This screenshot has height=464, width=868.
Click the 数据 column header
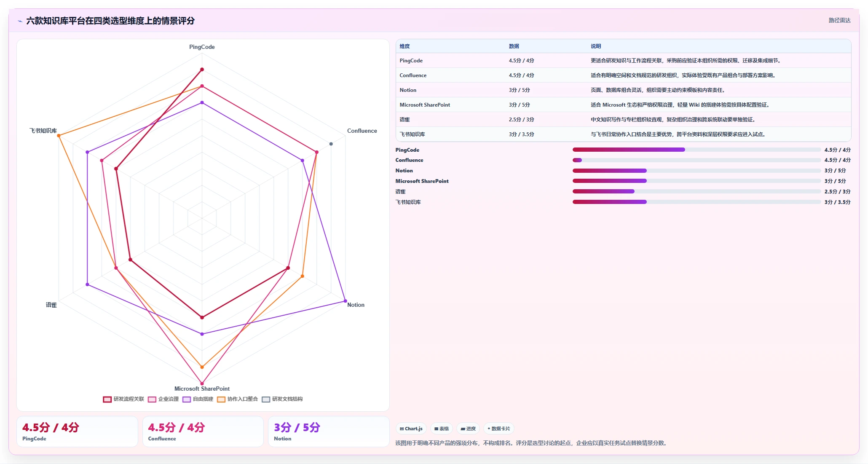click(514, 46)
